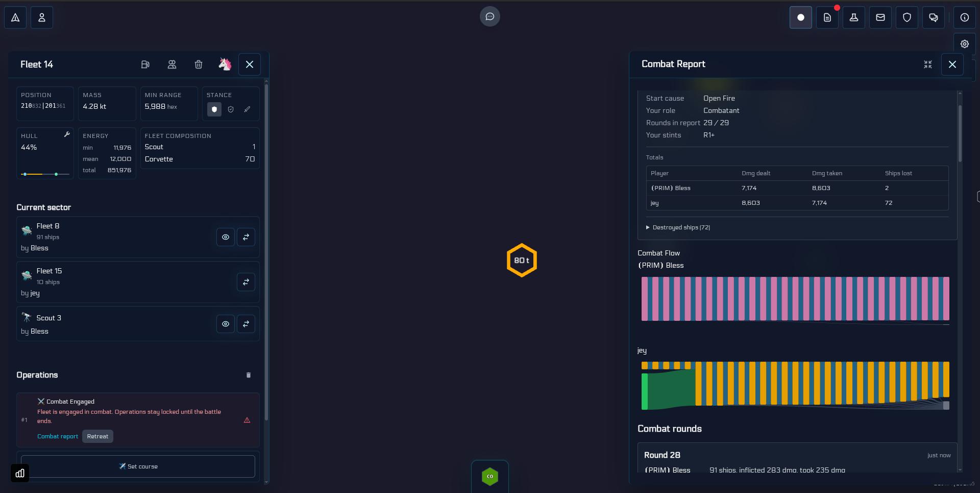Open the player profile icon

pyautogui.click(x=42, y=17)
